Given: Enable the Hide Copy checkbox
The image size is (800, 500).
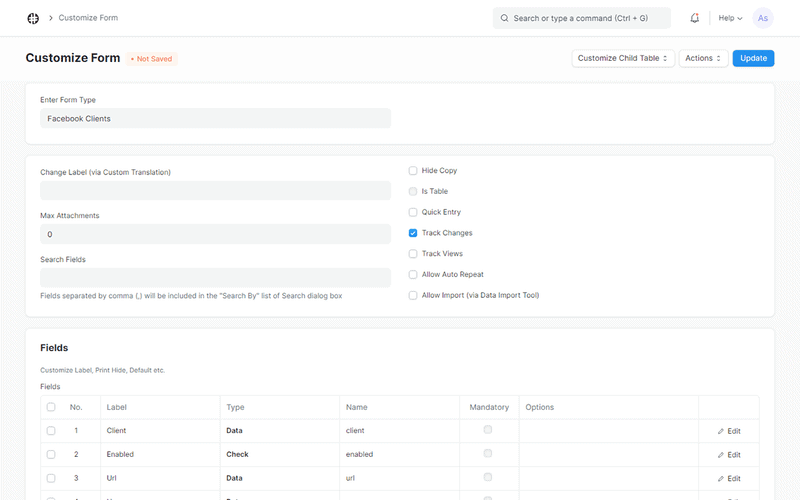Looking at the screenshot, I should click(x=413, y=171).
